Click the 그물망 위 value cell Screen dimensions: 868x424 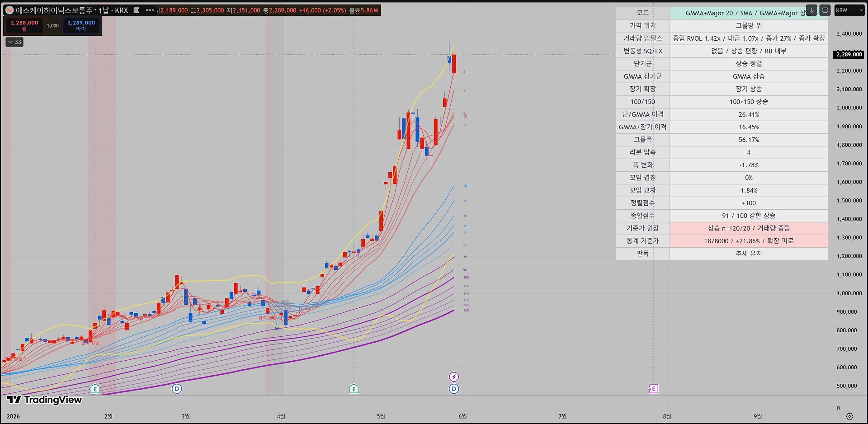[749, 26]
